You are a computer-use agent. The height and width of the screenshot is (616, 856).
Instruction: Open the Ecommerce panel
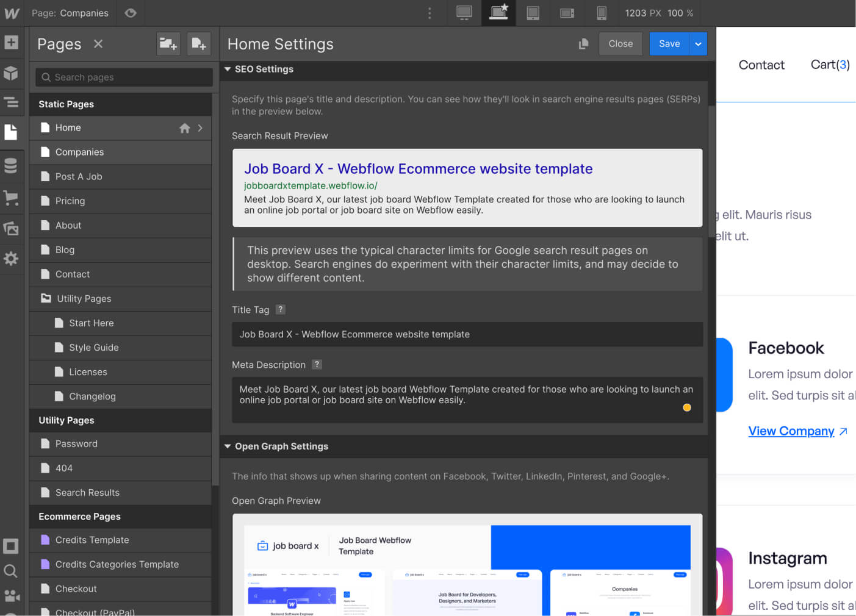pos(11,198)
